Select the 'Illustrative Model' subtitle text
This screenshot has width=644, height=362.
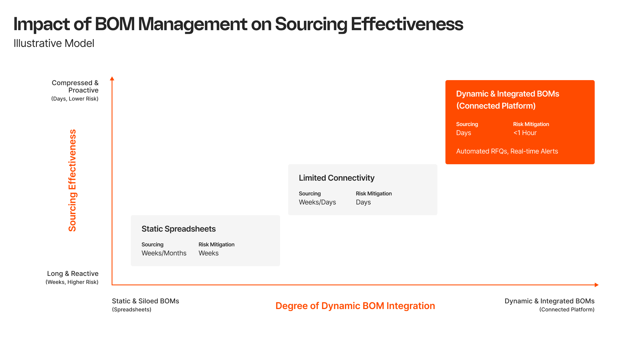[54, 43]
